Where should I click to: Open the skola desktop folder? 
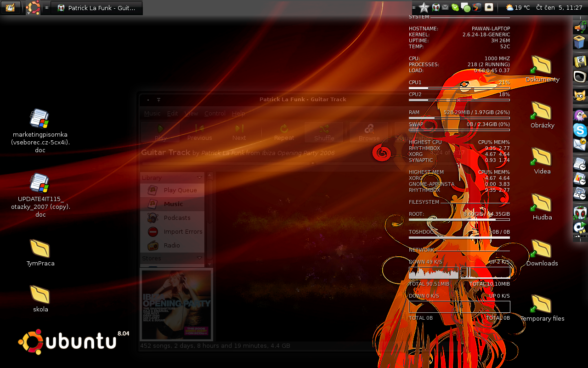click(40, 299)
